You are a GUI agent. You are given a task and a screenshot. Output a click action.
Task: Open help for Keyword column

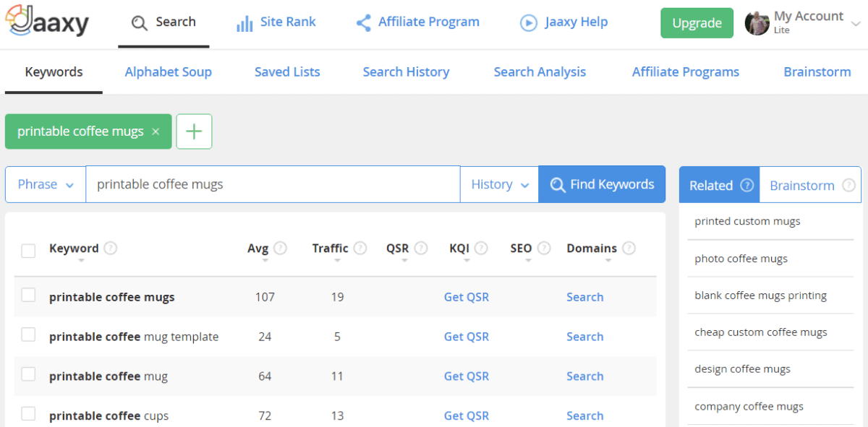(110, 248)
